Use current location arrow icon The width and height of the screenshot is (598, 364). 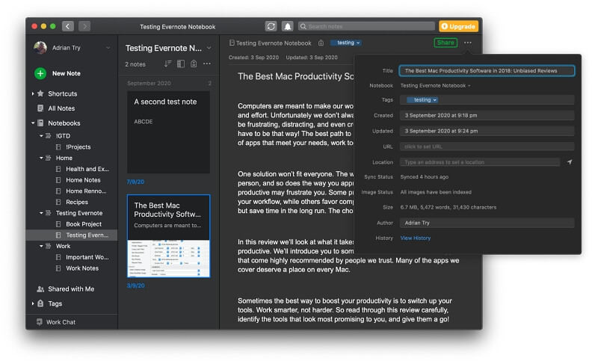click(x=570, y=162)
